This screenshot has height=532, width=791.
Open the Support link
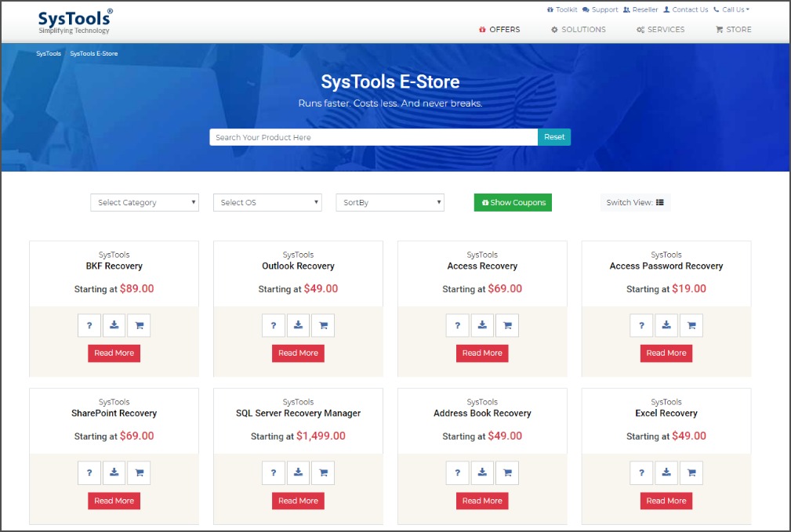pos(600,9)
